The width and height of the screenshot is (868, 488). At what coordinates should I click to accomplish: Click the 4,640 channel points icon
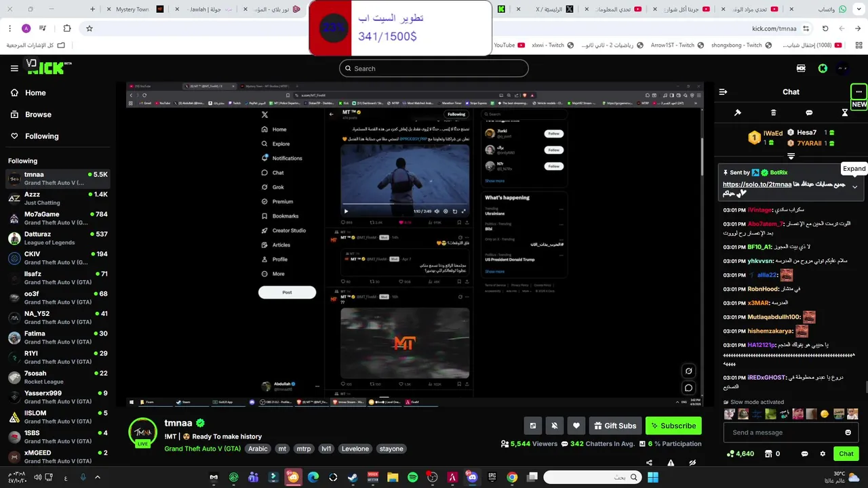tap(740, 453)
